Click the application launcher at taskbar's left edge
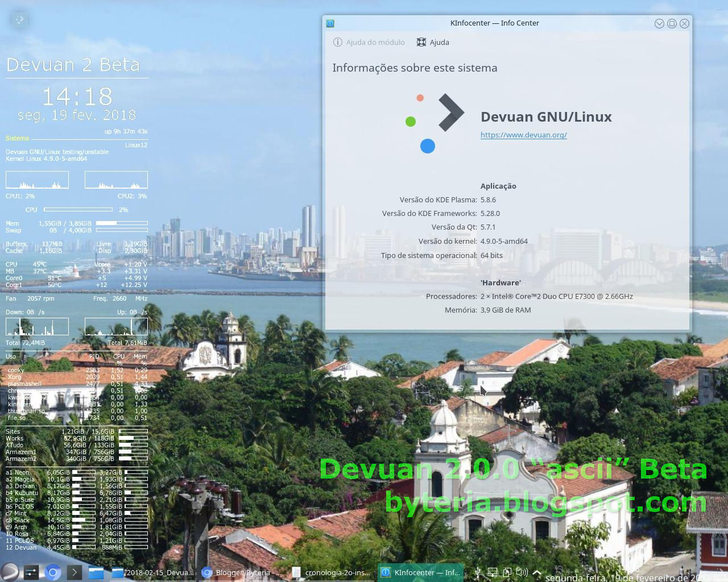Screen dimensions: 728x582 (9, 572)
